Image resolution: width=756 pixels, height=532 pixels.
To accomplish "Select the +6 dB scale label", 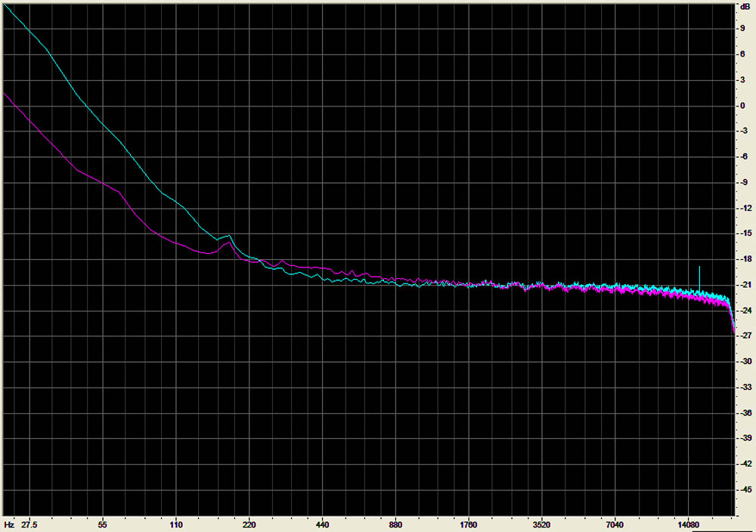I will pos(743,54).
